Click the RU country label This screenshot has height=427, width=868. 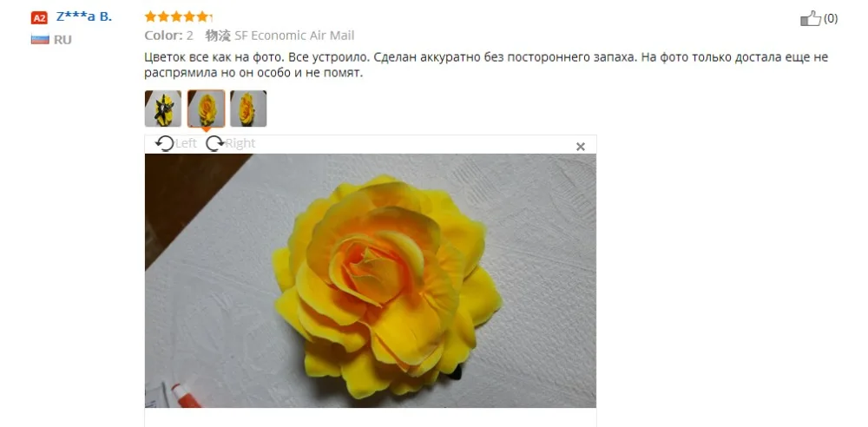point(62,40)
